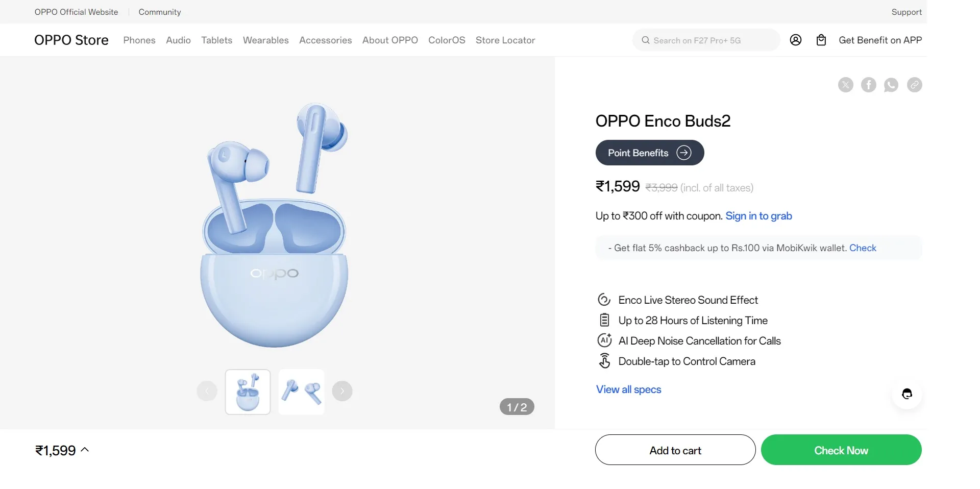Screen dimensions: 980x489
Task: Go to next product image arrow
Action: tap(342, 391)
